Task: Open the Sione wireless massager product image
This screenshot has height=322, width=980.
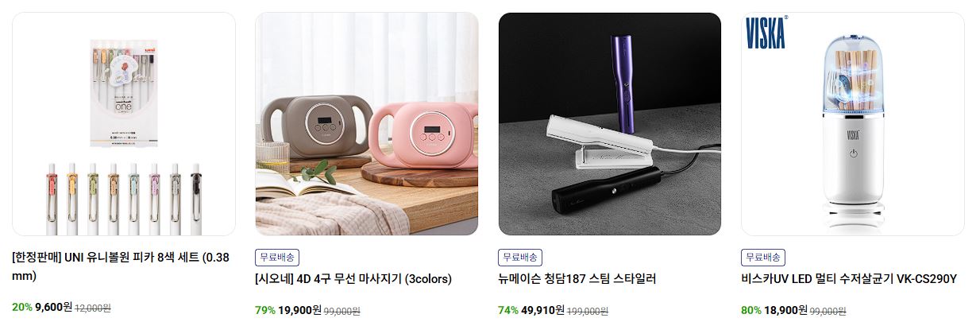Action: [x=367, y=124]
